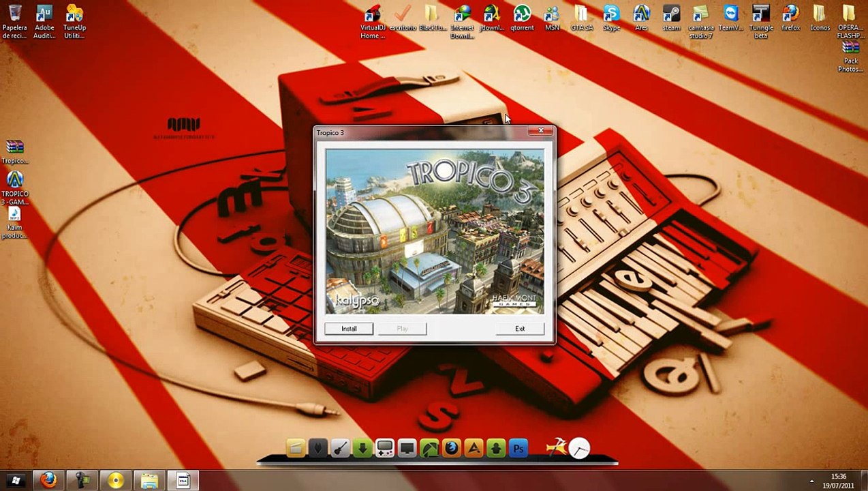The height and width of the screenshot is (491, 868).
Task: Show hidden system tray icons
Action: pos(811,481)
